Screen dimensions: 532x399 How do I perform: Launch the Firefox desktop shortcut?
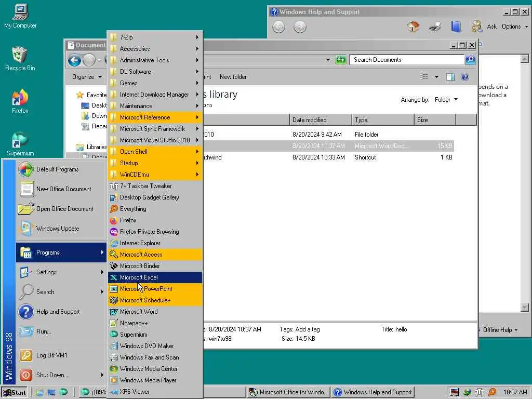pyautogui.click(x=20, y=101)
